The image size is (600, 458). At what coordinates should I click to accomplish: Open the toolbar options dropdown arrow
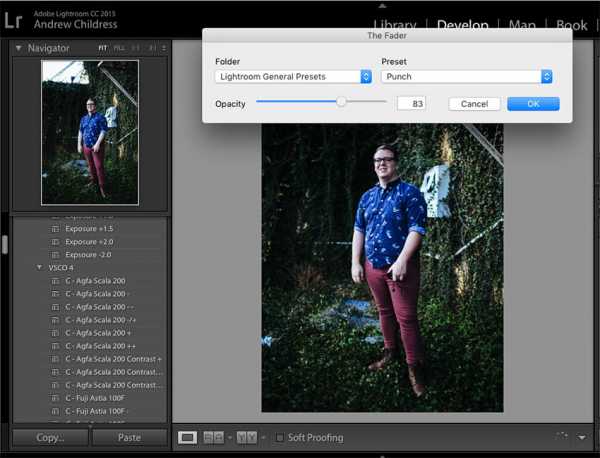click(581, 437)
